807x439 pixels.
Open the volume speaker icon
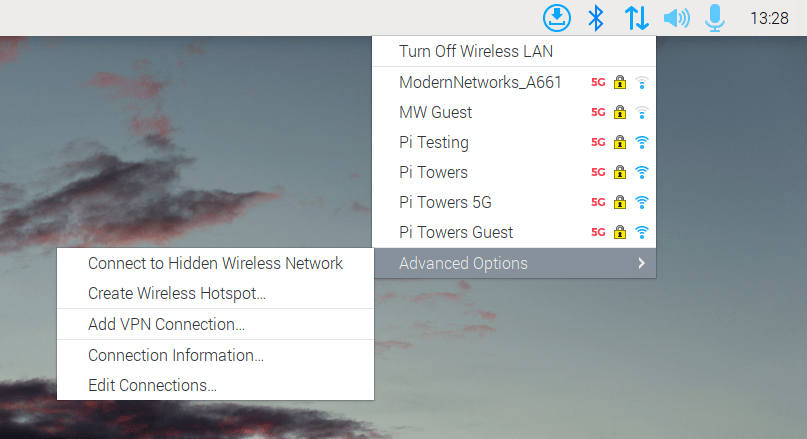676,17
